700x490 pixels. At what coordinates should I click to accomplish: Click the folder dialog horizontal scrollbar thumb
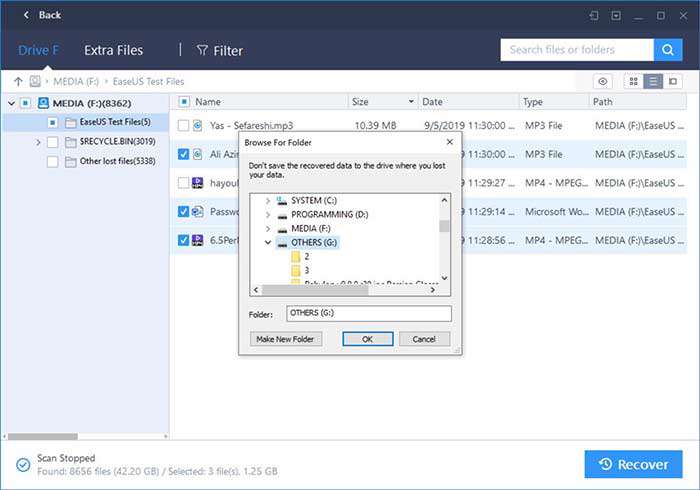315,290
